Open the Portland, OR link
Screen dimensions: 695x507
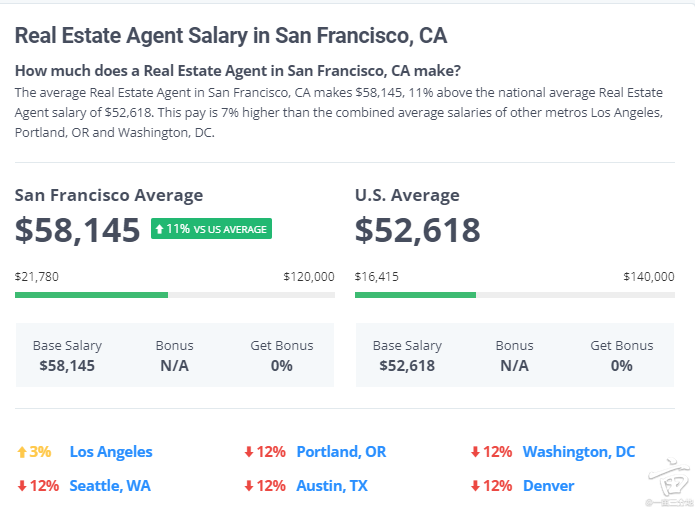tap(341, 452)
